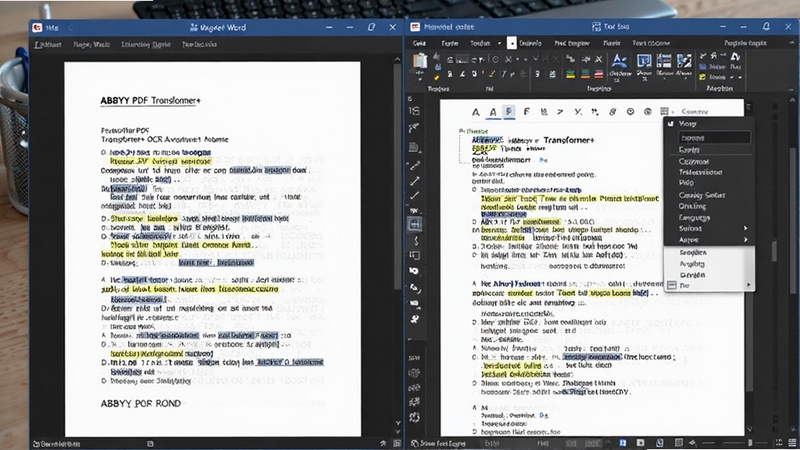Click the "ABBYY PDF Transformer+" heading in left document
800x450 pixels.
pos(151,101)
